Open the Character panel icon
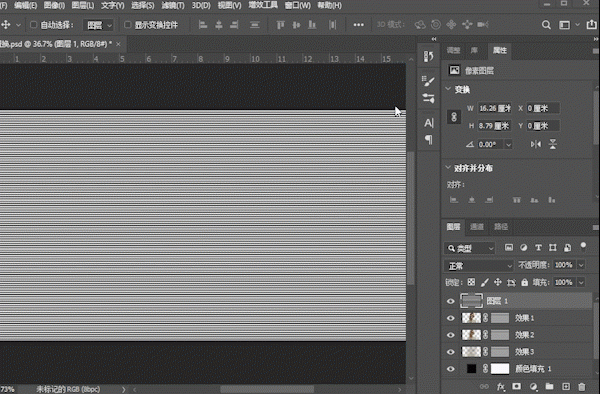The width and height of the screenshot is (600, 394). pyautogui.click(x=429, y=123)
